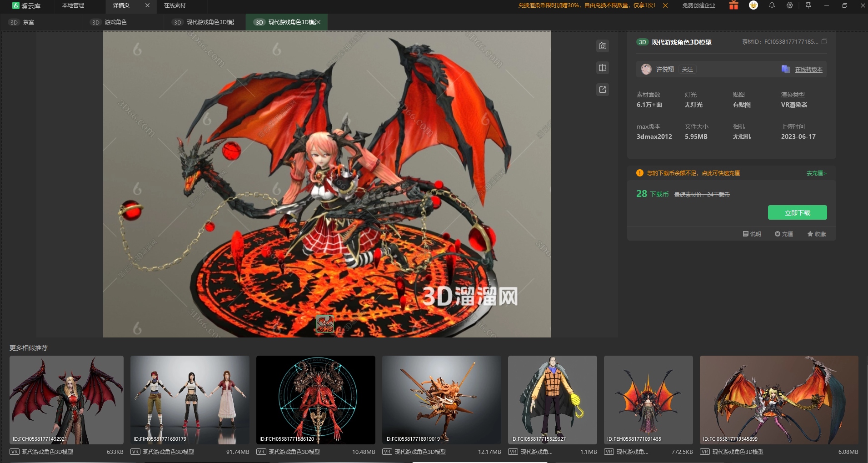
Task: Click the 溜云库 app logo
Action: [26, 5]
